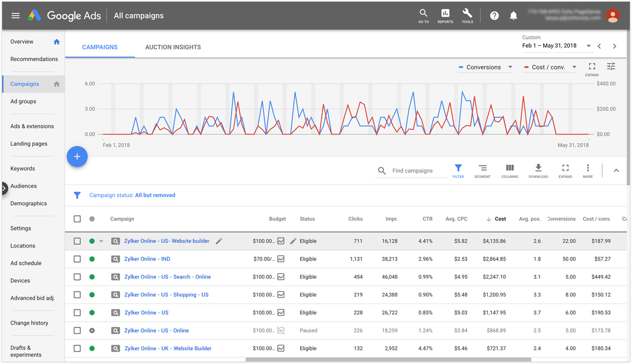Viewport: 632px width, 364px height.
Task: Open status dropdown arrow for US- Website builder
Action: click(101, 241)
